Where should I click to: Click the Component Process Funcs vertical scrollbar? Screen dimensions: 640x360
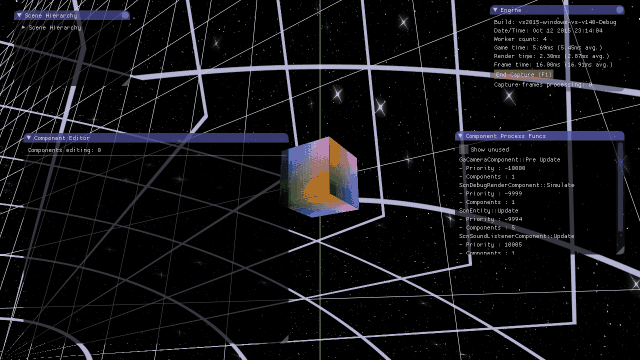click(x=620, y=188)
